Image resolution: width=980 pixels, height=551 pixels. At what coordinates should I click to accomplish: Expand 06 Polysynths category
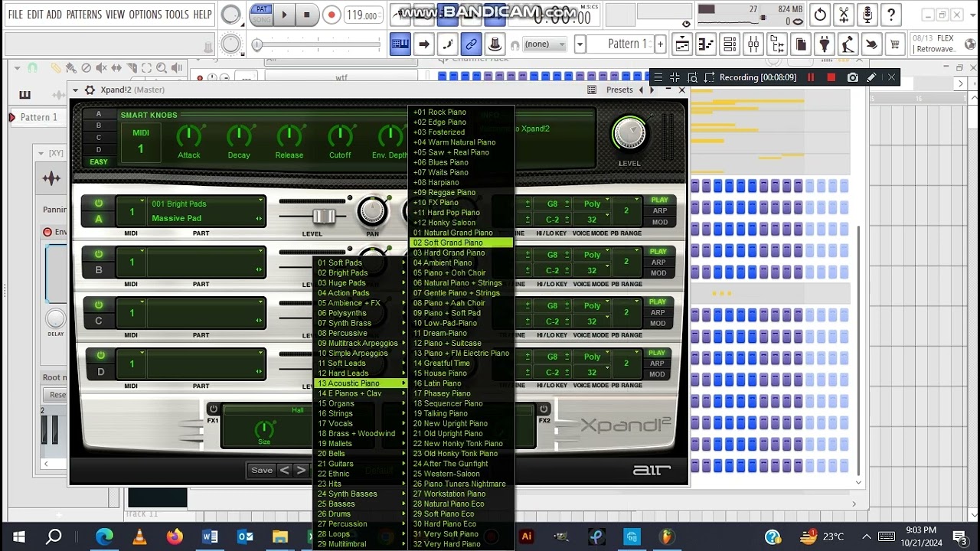361,313
